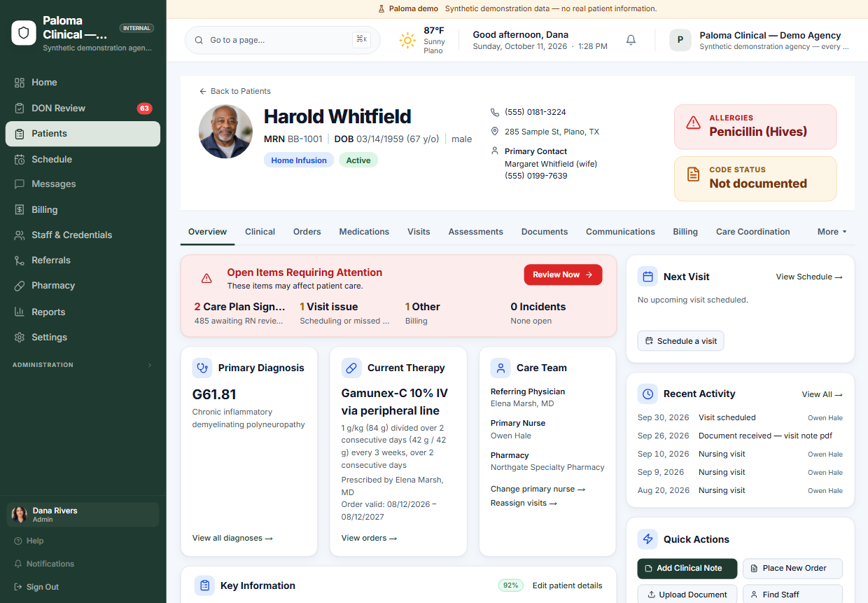The image size is (868, 603).
Task: Open the Assessments tab
Action: [x=476, y=232]
